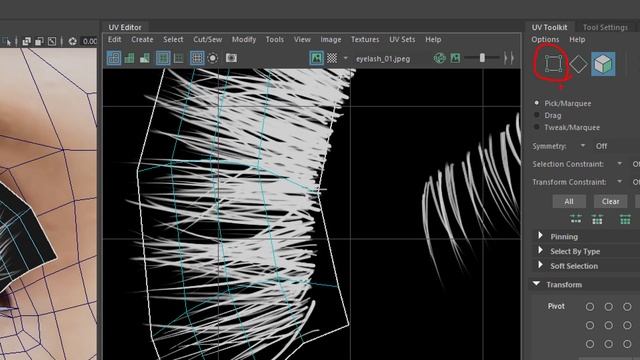Select the UV selection mode square icon

[553, 64]
